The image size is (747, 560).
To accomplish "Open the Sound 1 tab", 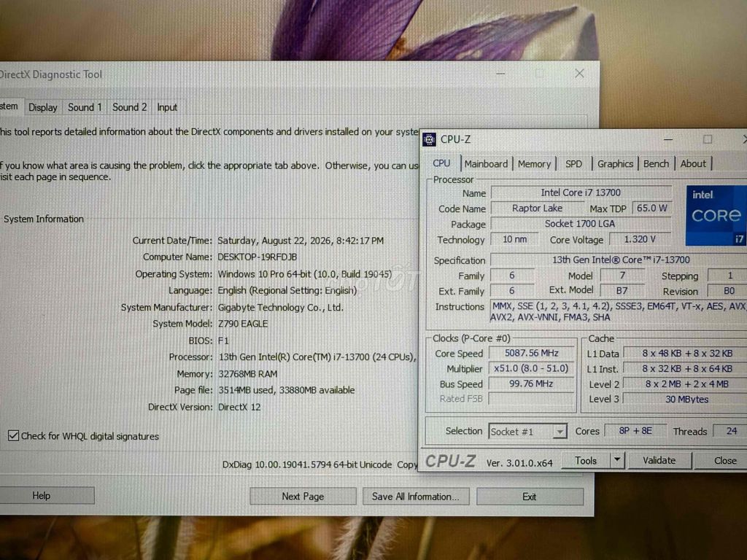I will (85, 107).
